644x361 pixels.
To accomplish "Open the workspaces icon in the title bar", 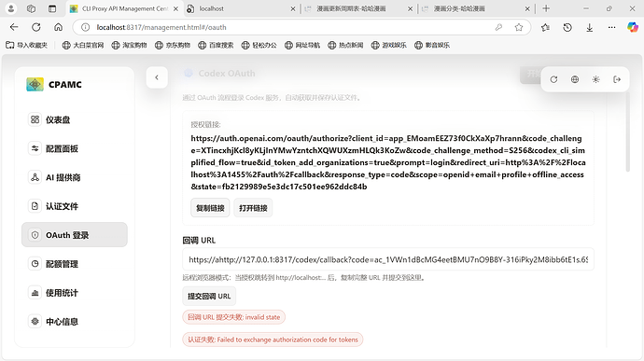I will click(31, 8).
